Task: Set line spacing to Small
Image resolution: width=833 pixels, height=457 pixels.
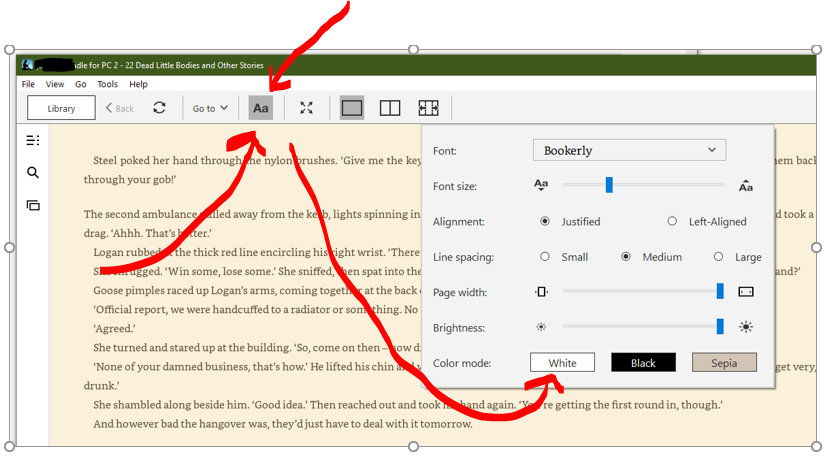Action: tap(545, 257)
